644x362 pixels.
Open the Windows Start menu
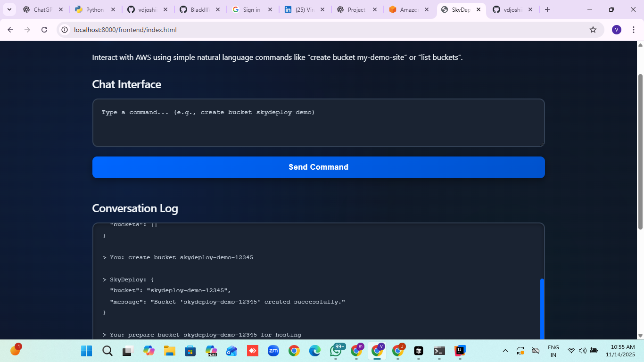[x=87, y=351]
